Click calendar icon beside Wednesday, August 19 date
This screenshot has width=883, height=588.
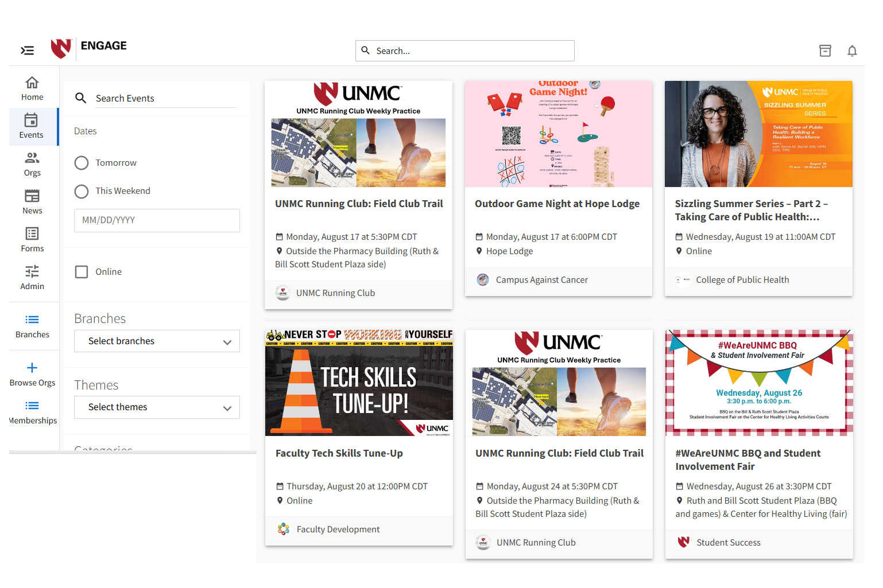click(679, 237)
